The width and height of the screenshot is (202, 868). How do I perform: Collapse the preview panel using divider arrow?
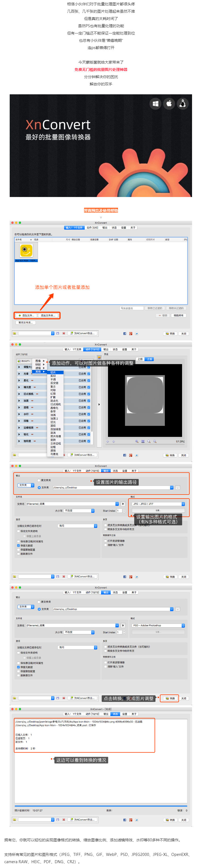click(99, 404)
